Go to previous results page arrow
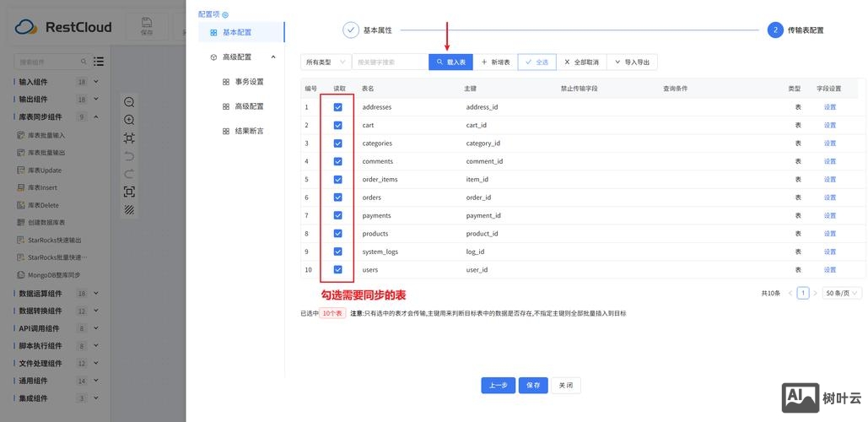868x422 pixels. 790,293
